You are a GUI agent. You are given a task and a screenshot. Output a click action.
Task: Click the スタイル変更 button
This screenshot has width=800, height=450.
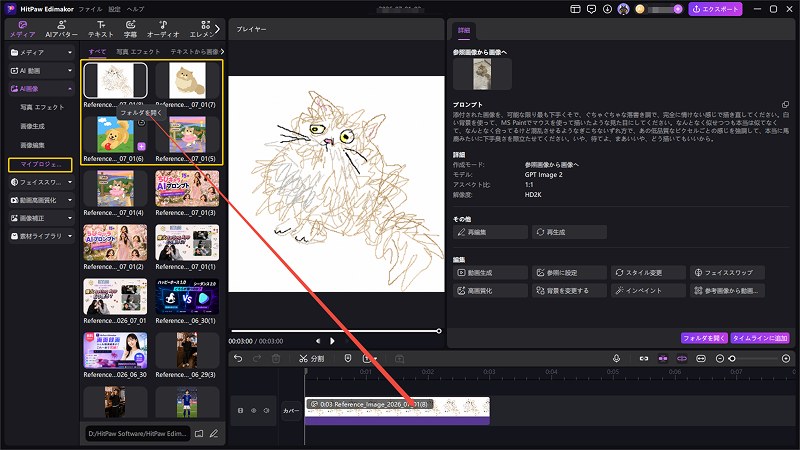[648, 272]
